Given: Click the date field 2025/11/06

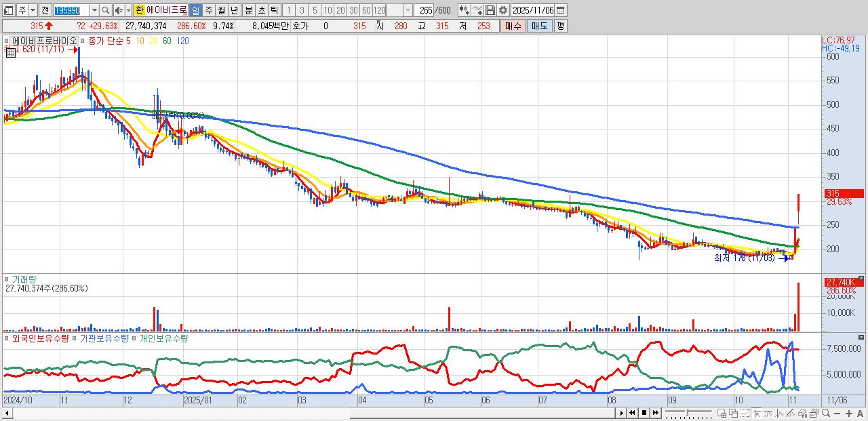Looking at the screenshot, I should click(533, 10).
